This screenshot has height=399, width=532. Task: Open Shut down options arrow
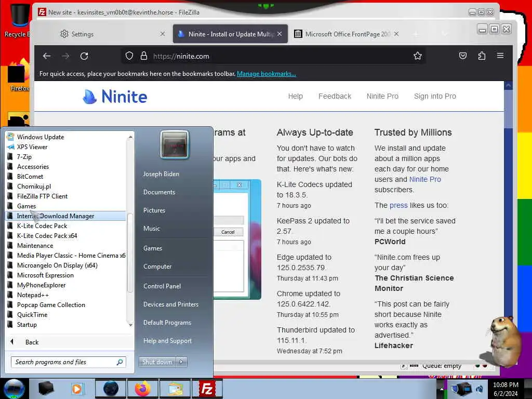click(181, 362)
